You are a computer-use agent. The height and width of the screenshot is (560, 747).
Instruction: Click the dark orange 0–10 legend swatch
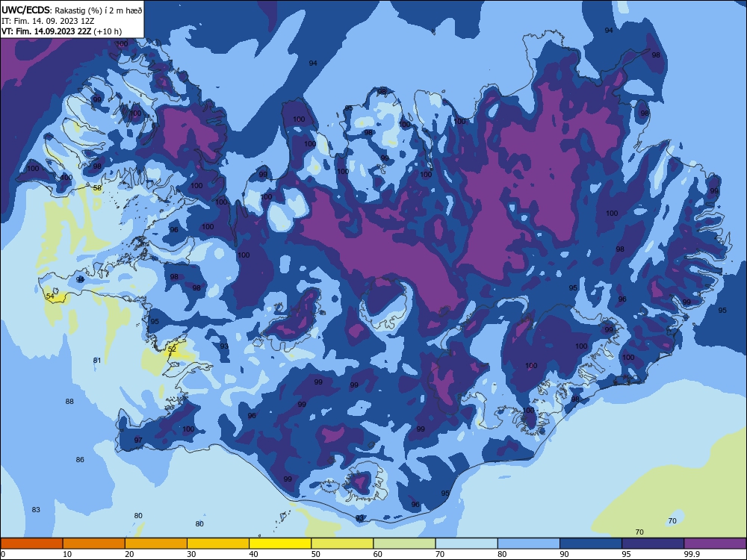(31, 544)
